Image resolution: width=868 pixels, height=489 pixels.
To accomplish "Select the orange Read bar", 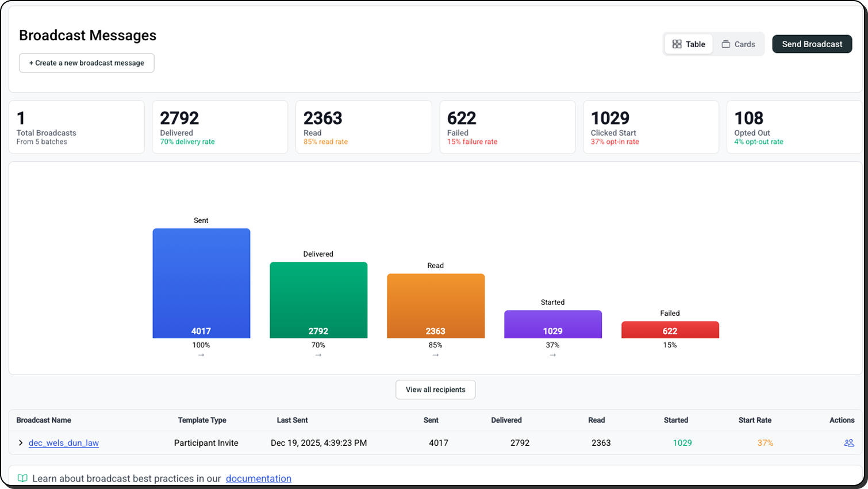I will (x=436, y=305).
